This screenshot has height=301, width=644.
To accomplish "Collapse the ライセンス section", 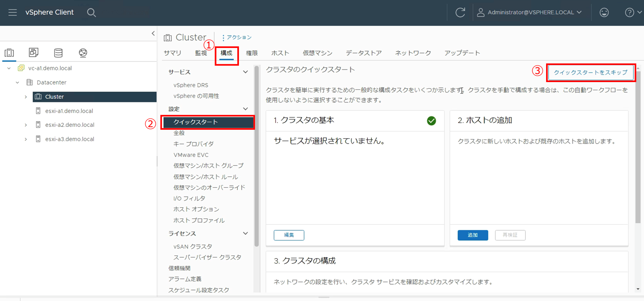I will pyautogui.click(x=245, y=234).
